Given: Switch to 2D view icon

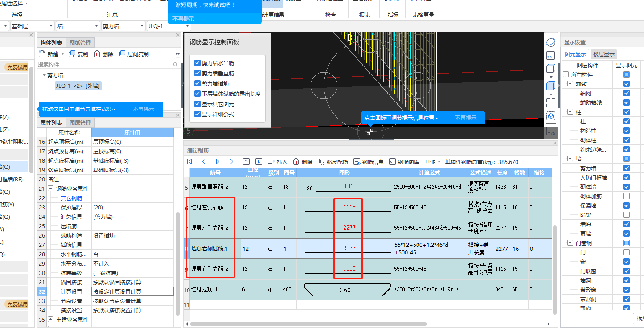Looking at the screenshot, I should (551, 56).
